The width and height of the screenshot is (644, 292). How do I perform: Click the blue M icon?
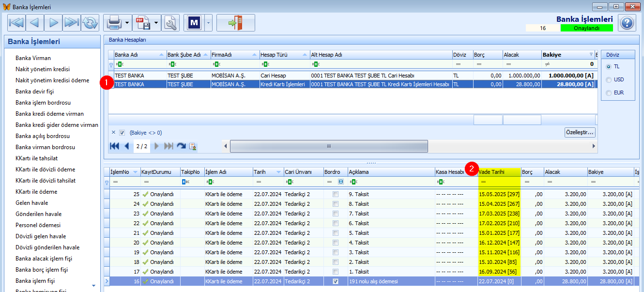194,22
